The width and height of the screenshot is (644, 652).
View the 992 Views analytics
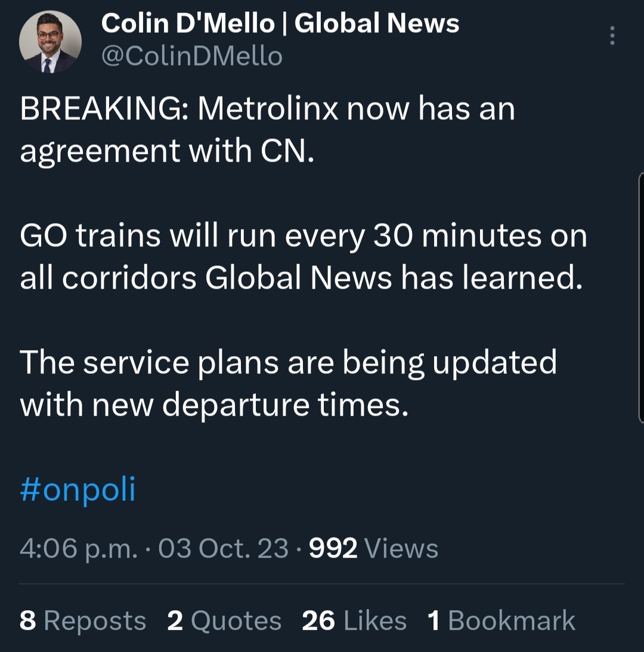point(374,549)
